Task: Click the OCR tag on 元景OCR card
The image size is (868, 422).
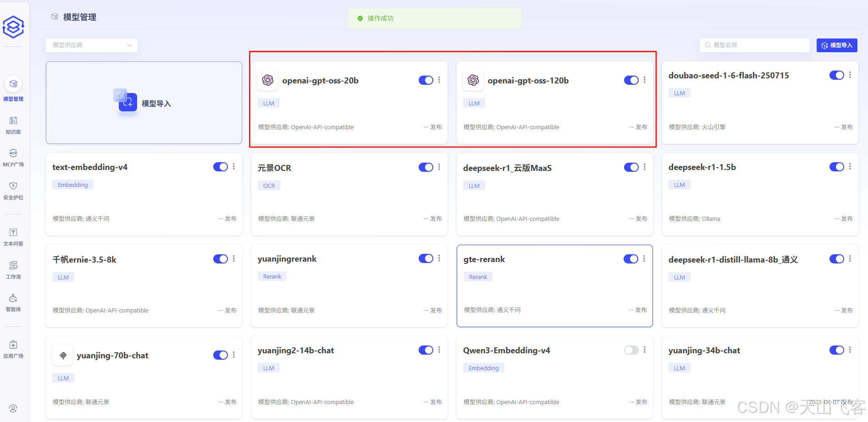Action: pos(269,186)
